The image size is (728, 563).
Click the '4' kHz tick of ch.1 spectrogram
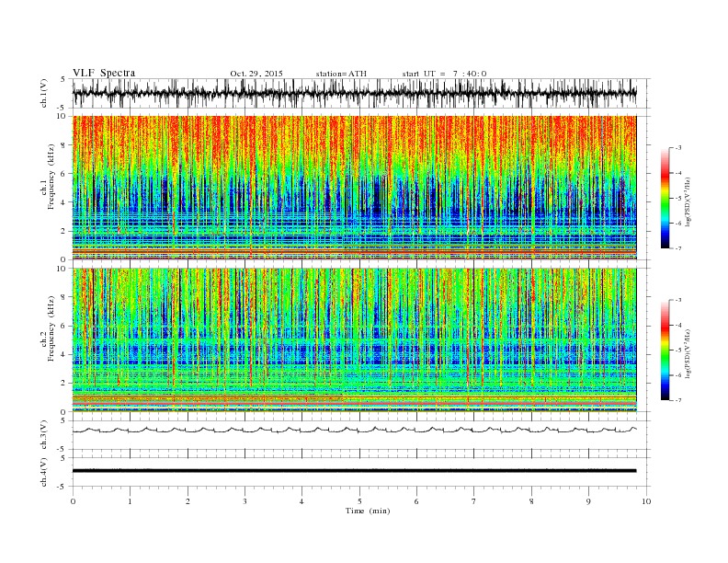[63, 202]
